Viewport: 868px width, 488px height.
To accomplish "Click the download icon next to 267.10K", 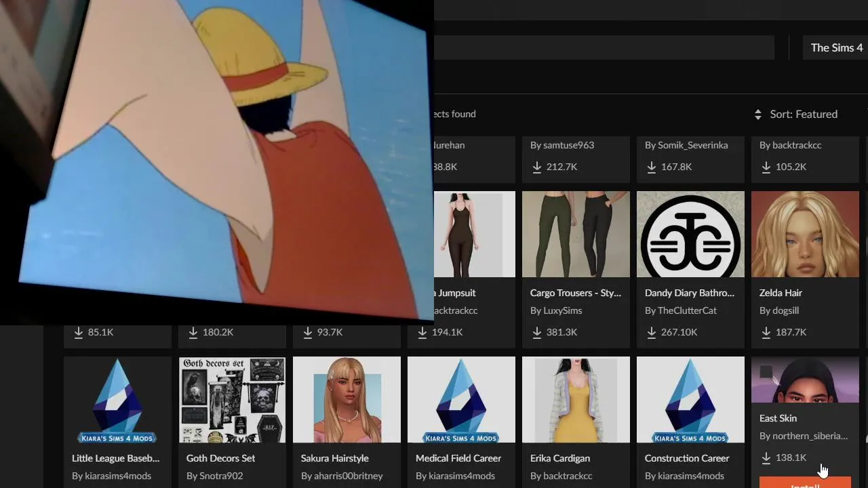I will (652, 332).
